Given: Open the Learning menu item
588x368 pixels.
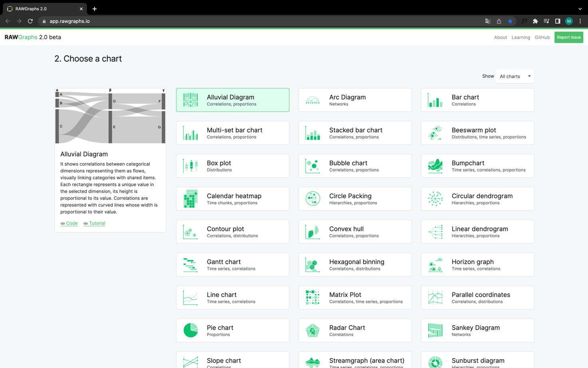Looking at the screenshot, I should [520, 37].
